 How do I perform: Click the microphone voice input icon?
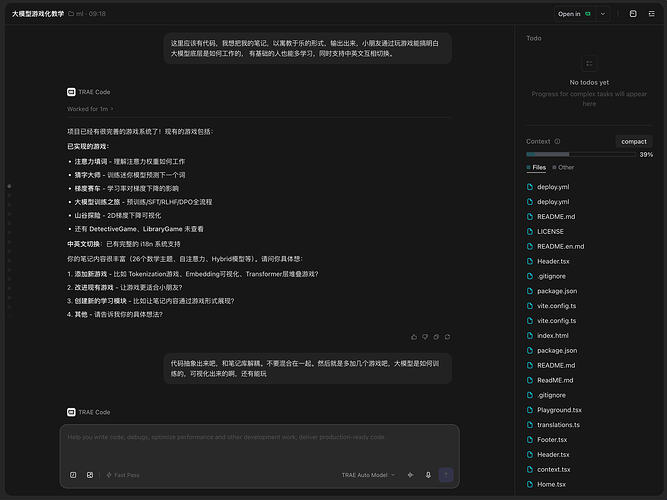pyautogui.click(x=428, y=475)
